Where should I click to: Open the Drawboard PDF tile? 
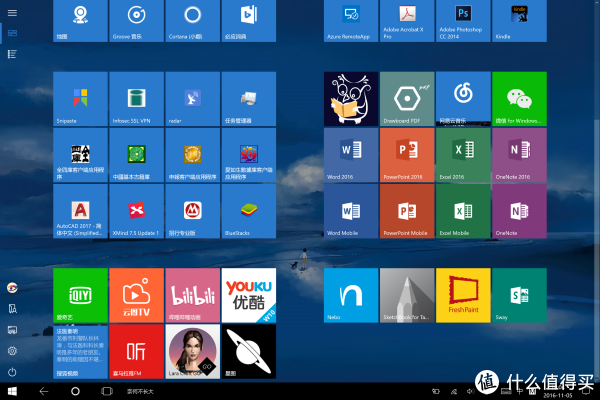(x=407, y=99)
